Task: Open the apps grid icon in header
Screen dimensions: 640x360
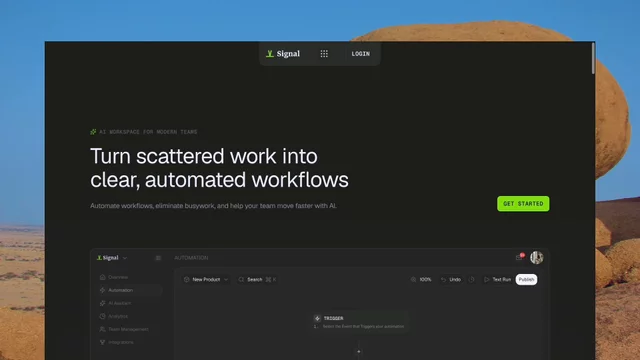Action: tap(324, 54)
